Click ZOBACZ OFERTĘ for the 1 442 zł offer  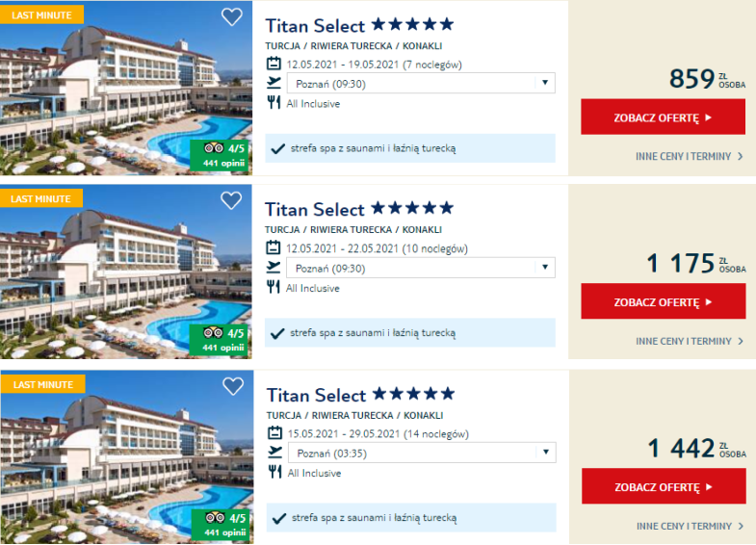664,486
